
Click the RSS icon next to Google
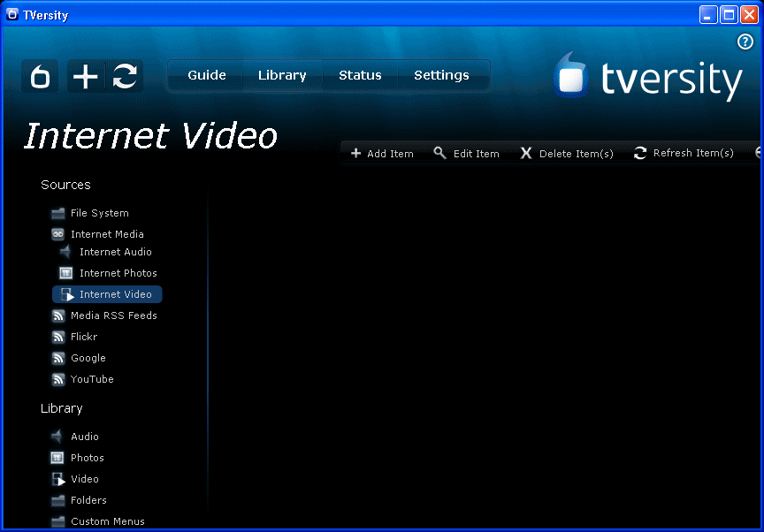58,358
